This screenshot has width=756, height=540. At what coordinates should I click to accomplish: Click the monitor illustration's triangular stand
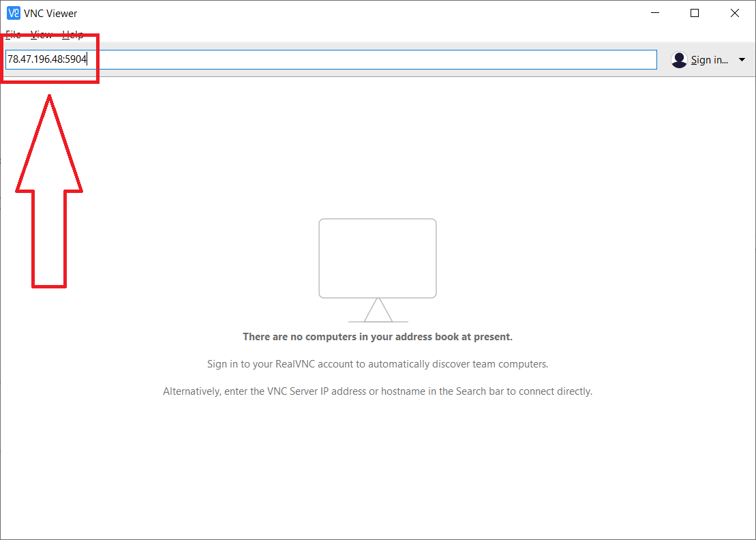(378, 311)
